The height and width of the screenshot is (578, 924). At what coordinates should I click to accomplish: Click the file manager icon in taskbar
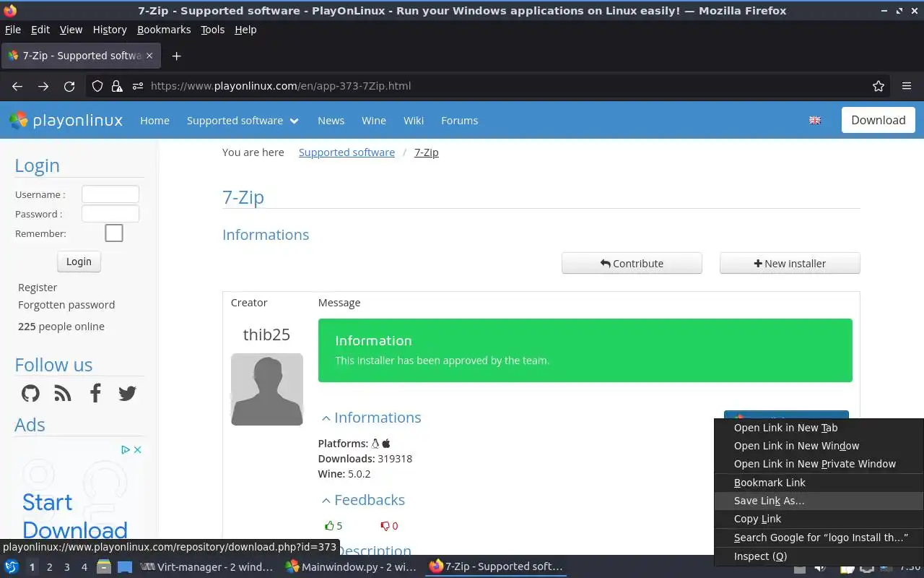(103, 567)
